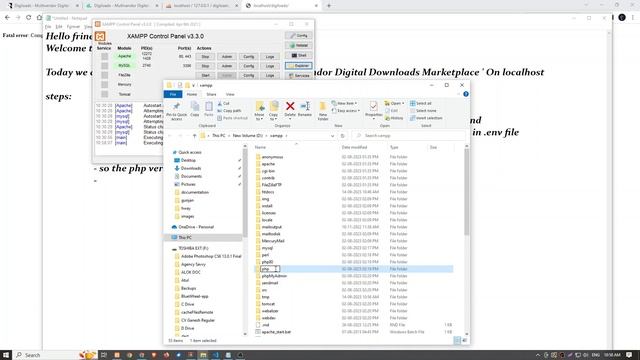Screen dimensions: 640x360
Task: Click the Up arrow in Explorer navigation
Action: point(194,136)
